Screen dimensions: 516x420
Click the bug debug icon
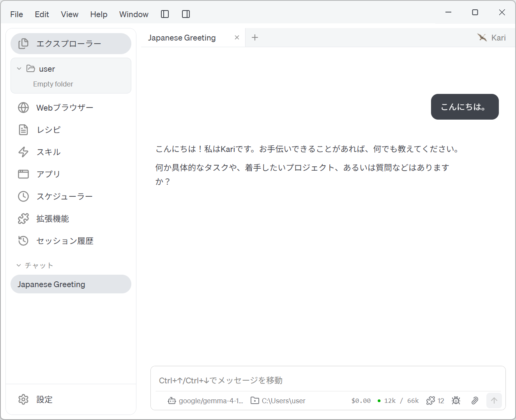click(456, 401)
